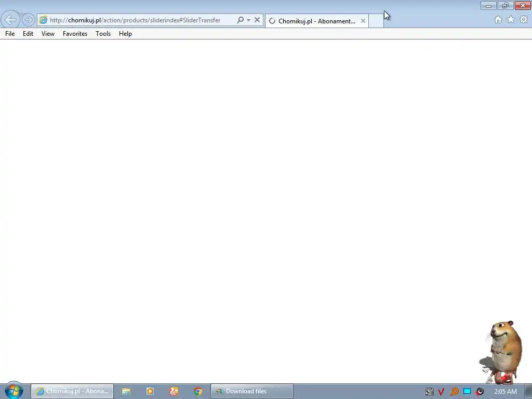Close the Chomikuj.pl tab
The width and height of the screenshot is (532, 399).
(363, 21)
